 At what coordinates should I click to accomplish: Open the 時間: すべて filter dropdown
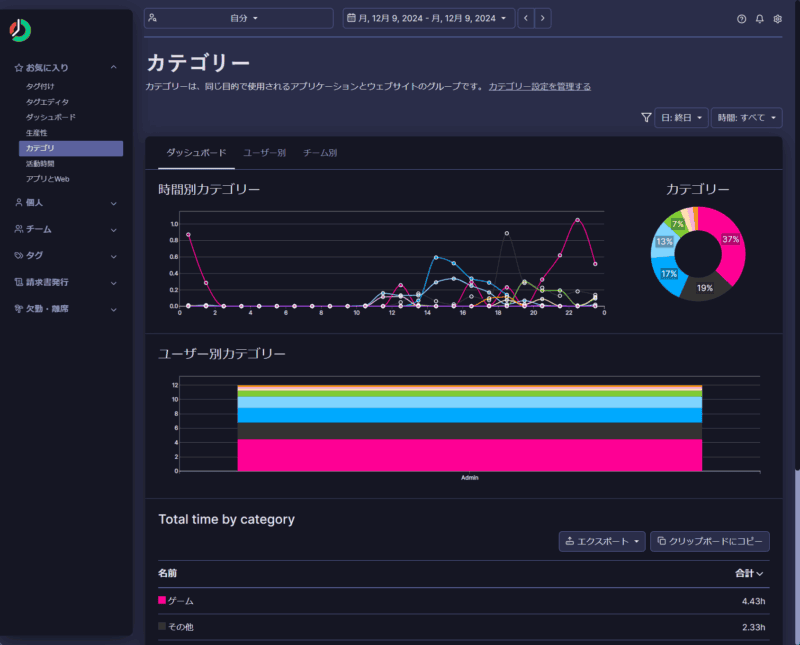click(746, 117)
